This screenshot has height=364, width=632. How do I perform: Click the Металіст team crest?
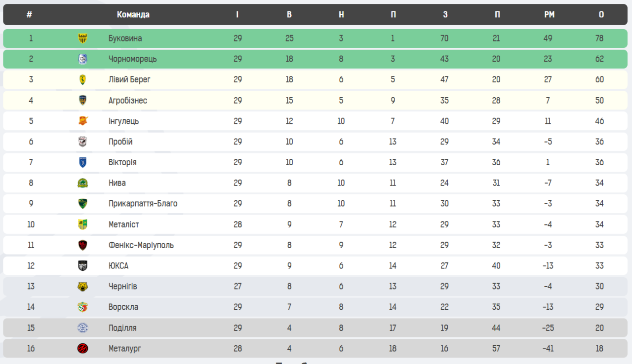[x=82, y=224]
